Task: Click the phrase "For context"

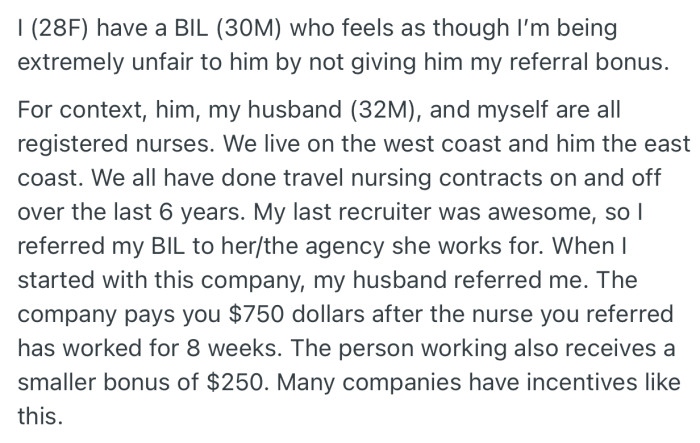Action: coord(69,106)
